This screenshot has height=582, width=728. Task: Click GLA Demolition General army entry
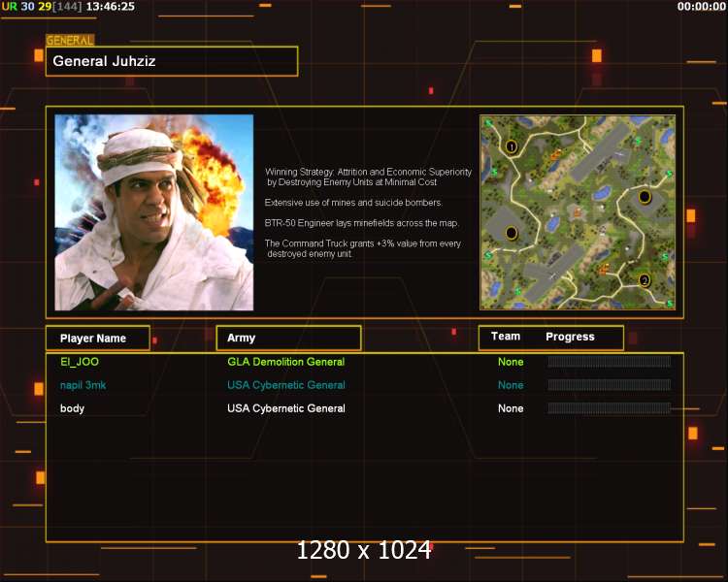(286, 362)
